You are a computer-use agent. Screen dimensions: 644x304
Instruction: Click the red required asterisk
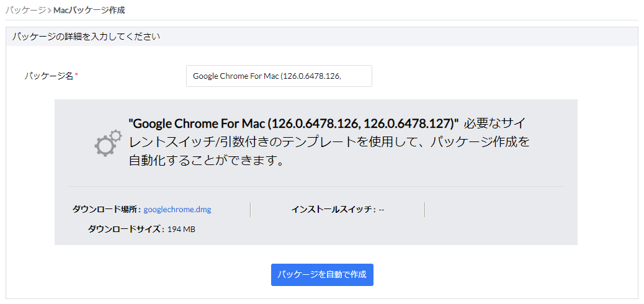[76, 76]
